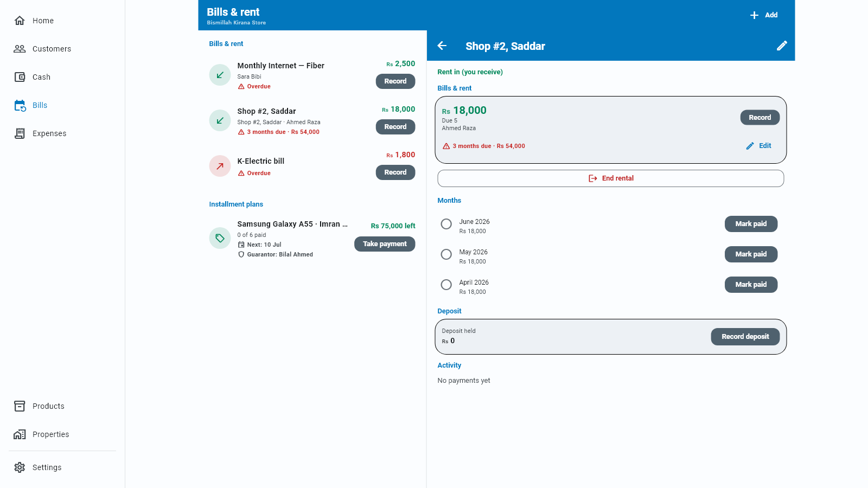
Task: Click the Monthly Internet — Fiber title
Action: (x=281, y=66)
